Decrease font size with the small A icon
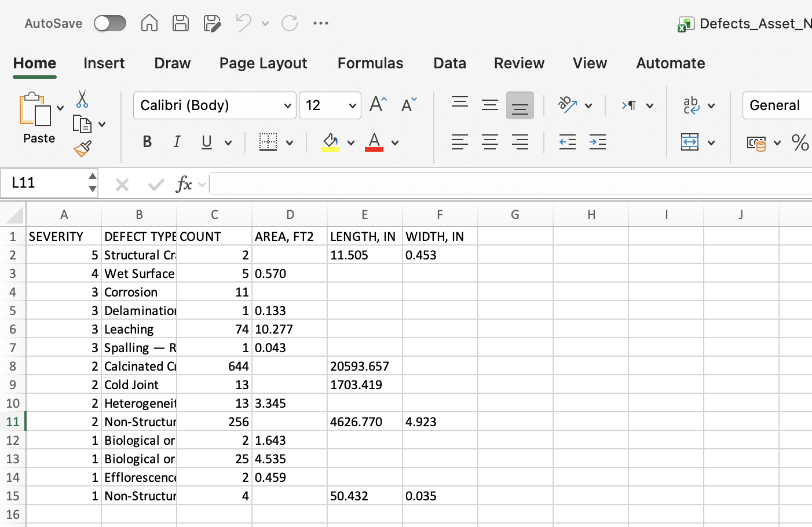Screen dimensions: 812x527 click(x=409, y=105)
